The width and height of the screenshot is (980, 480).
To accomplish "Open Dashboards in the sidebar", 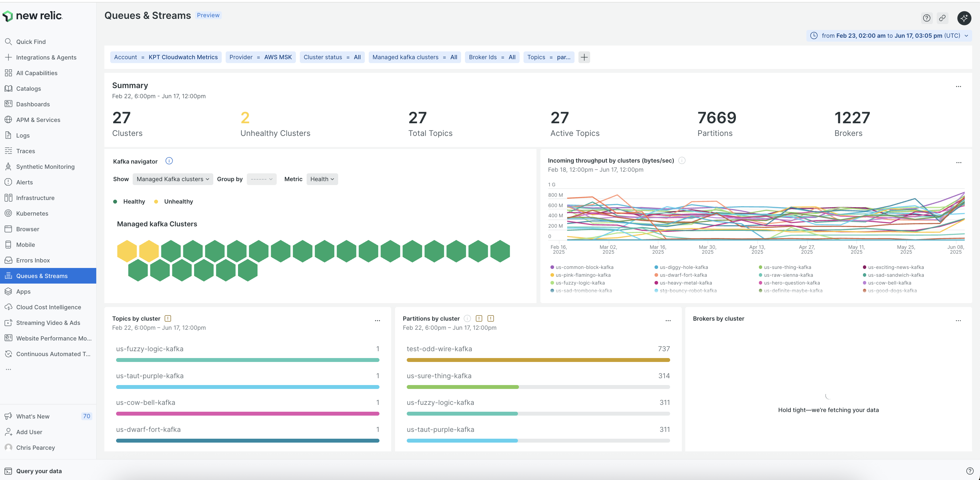I will coord(33,104).
